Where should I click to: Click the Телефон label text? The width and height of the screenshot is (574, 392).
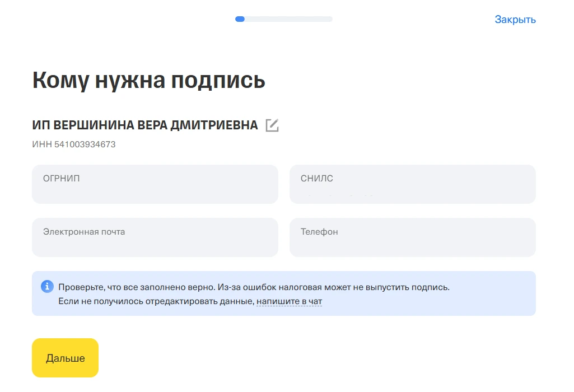319,231
